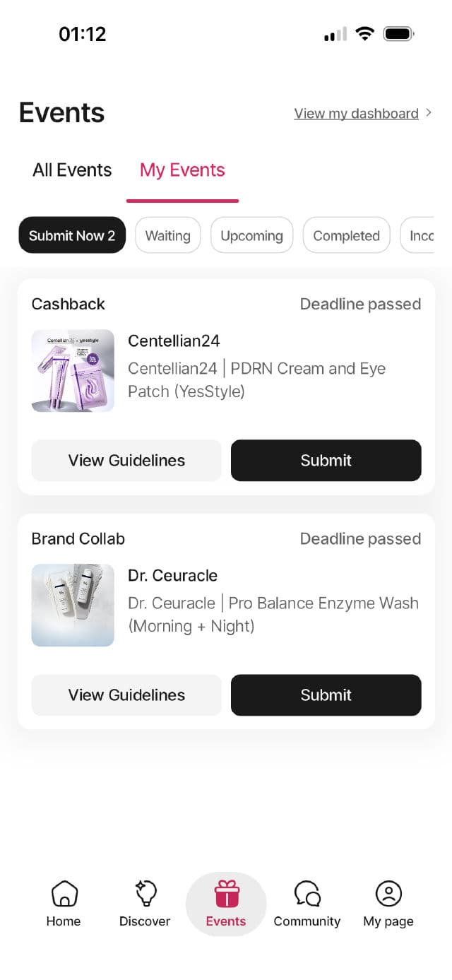Click chevron next to View my dashboard

(x=429, y=113)
